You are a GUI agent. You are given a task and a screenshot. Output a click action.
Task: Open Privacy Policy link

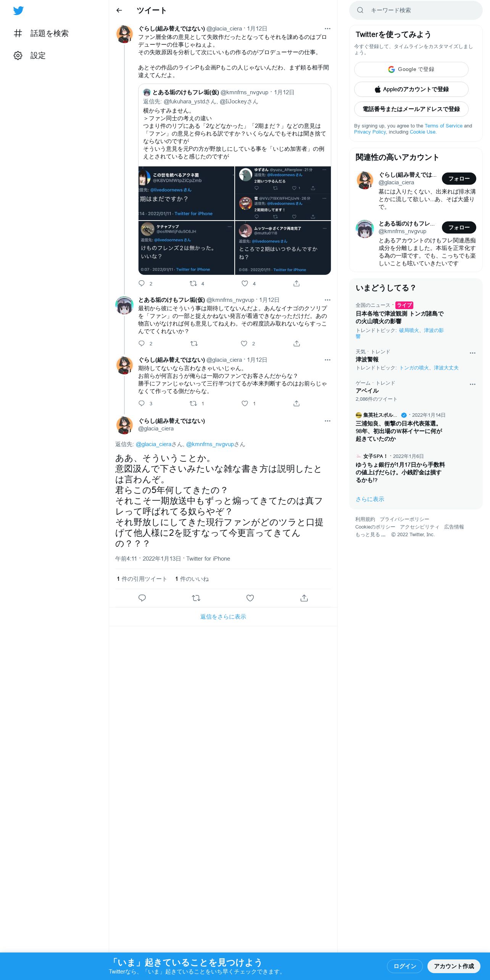point(370,132)
